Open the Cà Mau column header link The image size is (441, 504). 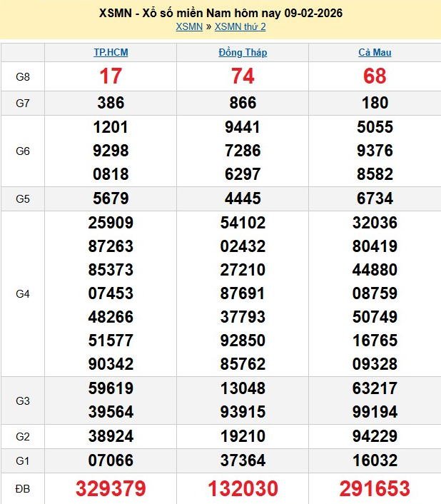click(x=375, y=52)
